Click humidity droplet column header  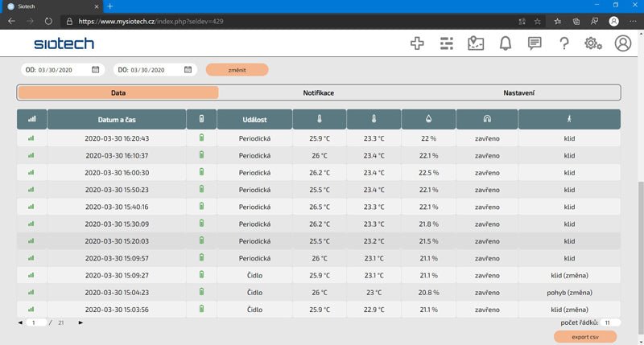click(x=428, y=119)
